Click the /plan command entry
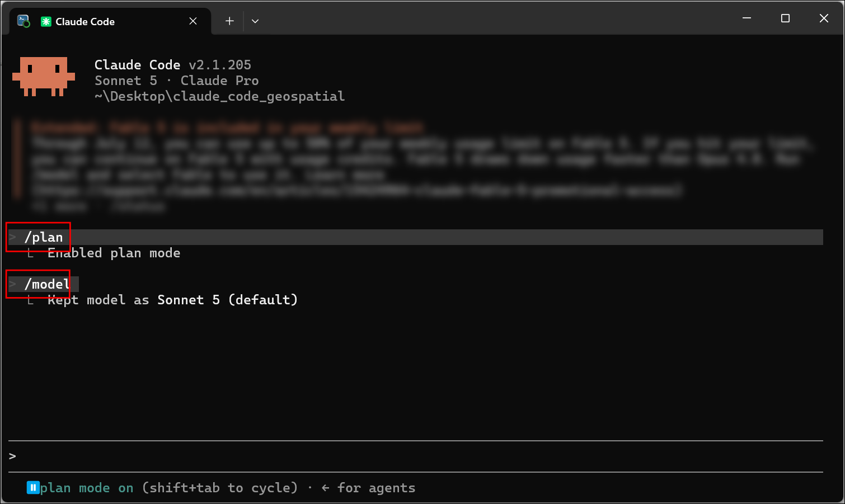The height and width of the screenshot is (504, 845). pyautogui.click(x=44, y=237)
